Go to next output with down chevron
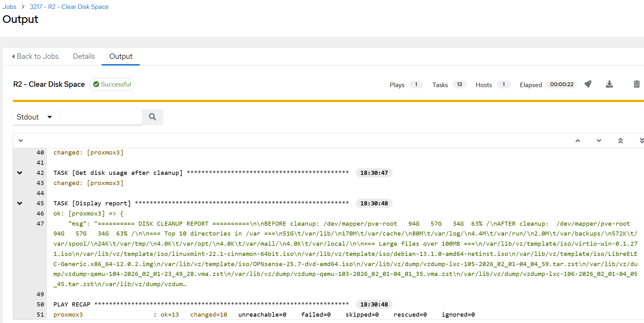This screenshot has height=323, width=644. 599,141
